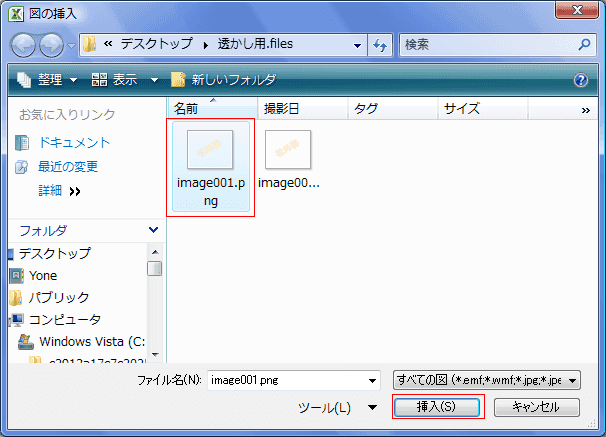The width and height of the screenshot is (606, 437).
Task: Select Yone user folder in tree
Action: point(43,275)
